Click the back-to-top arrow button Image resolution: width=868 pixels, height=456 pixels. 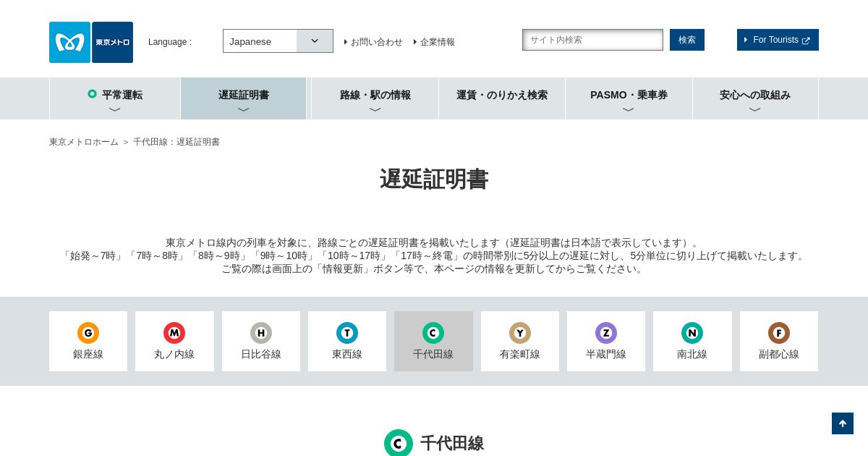pyautogui.click(x=843, y=423)
